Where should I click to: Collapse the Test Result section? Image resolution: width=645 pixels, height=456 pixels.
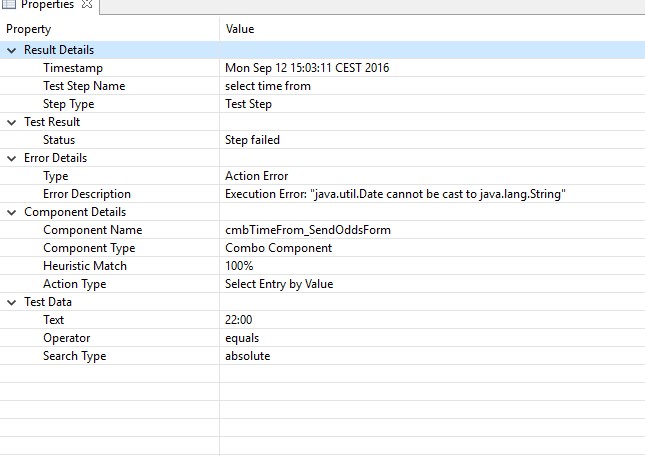(12, 122)
